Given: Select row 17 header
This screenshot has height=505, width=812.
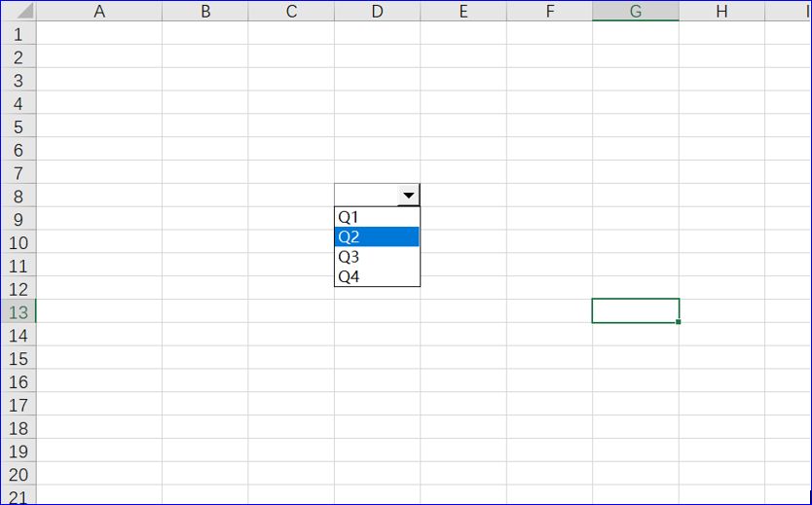Looking at the screenshot, I should [18, 405].
